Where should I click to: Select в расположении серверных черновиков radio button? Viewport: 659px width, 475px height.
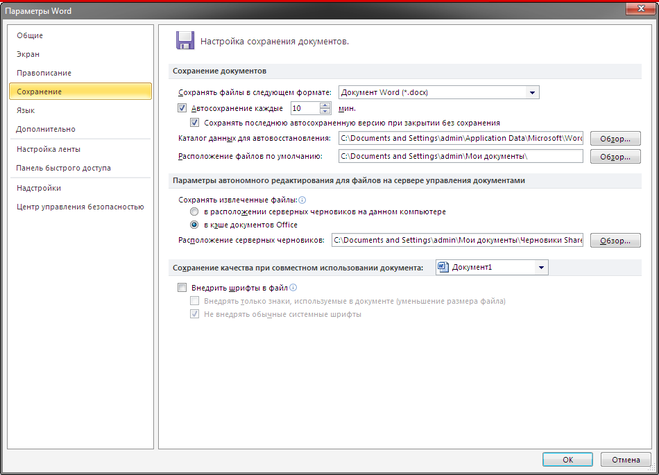pos(194,212)
